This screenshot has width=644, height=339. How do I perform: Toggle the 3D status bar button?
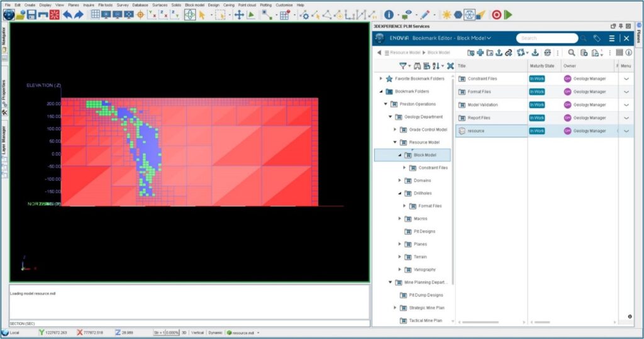click(184, 333)
